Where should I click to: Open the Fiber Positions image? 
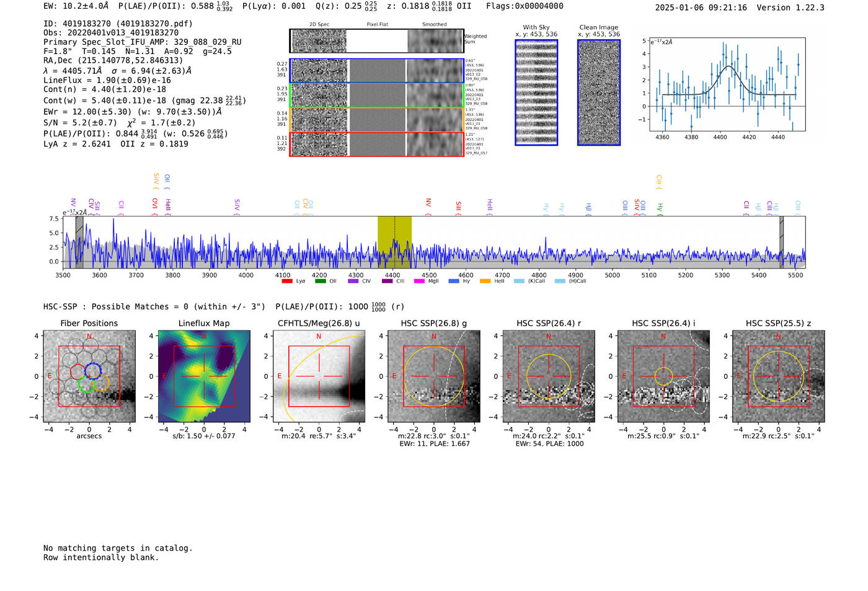coord(89,376)
